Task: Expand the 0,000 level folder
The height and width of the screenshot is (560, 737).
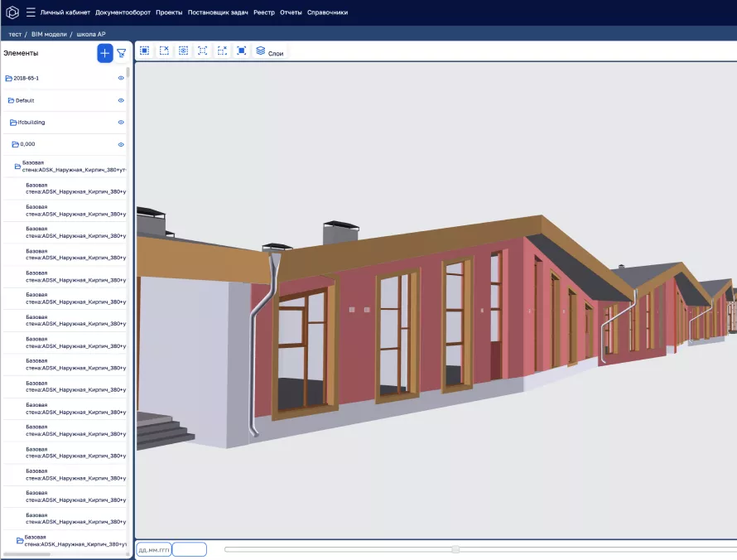Action: pyautogui.click(x=16, y=144)
